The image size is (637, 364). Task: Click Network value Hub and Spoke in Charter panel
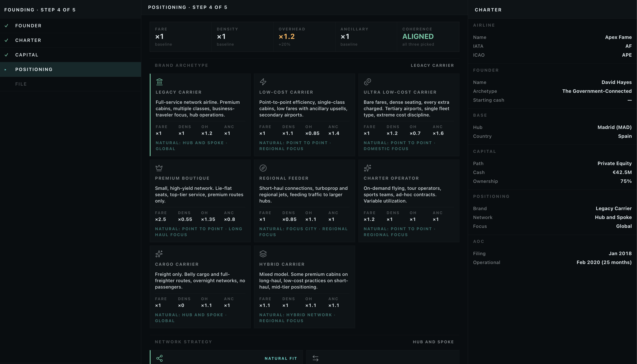(613, 217)
